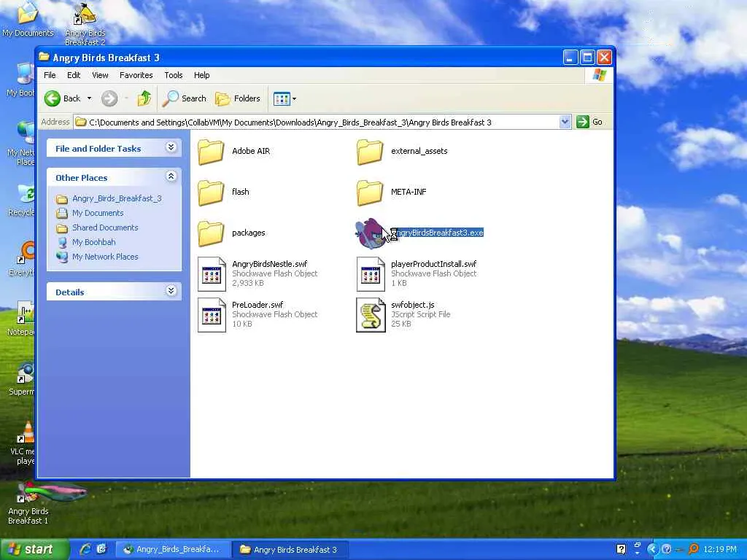Go to Angry_Birds_Breakfast_3 in Other Places
The height and width of the screenshot is (560, 747).
coord(117,198)
